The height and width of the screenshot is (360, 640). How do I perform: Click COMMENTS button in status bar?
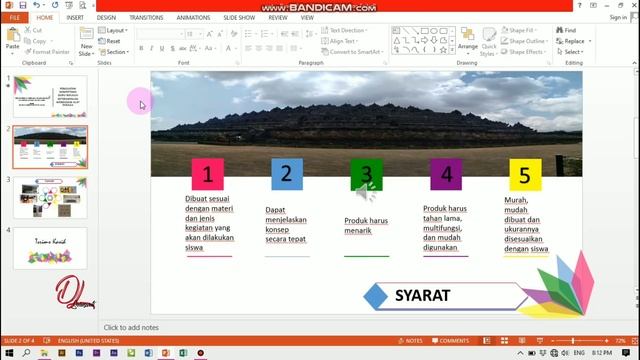pyautogui.click(x=451, y=341)
